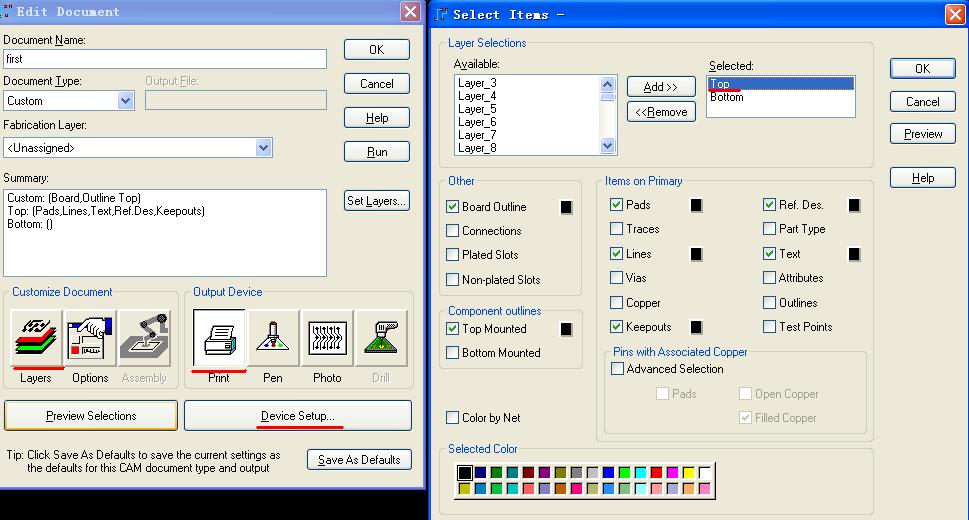Click the <<Remove button
The width and height of the screenshot is (969, 520).
tap(661, 112)
